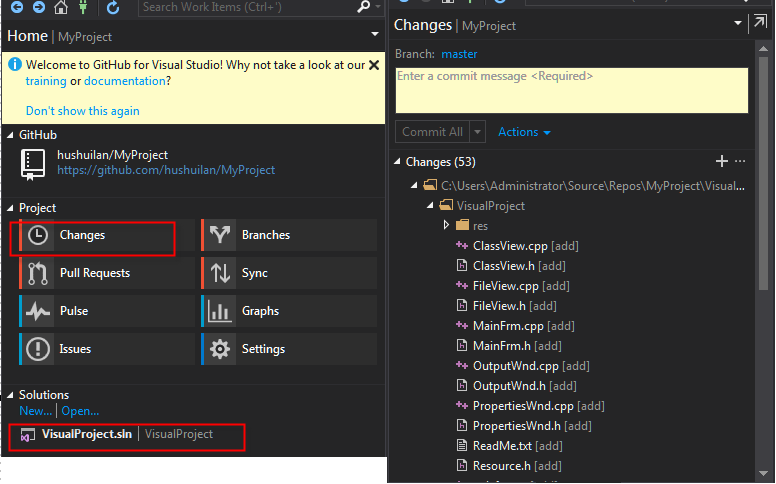
Task: Click the commit message input field
Action: tap(571, 90)
